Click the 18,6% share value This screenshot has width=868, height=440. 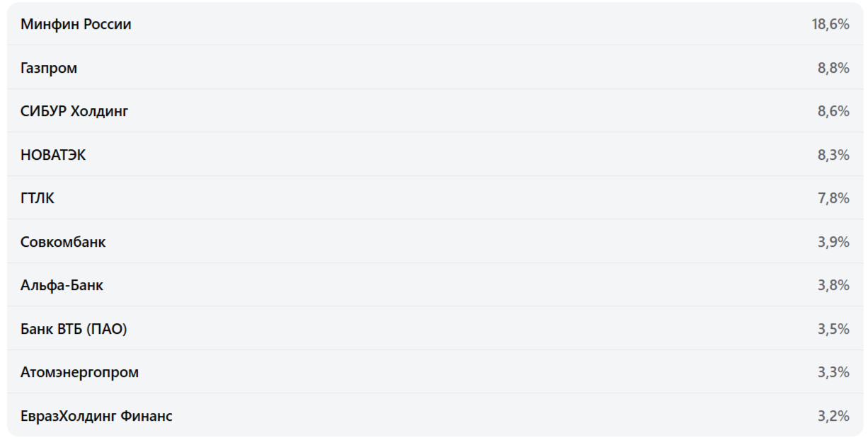[x=830, y=25]
